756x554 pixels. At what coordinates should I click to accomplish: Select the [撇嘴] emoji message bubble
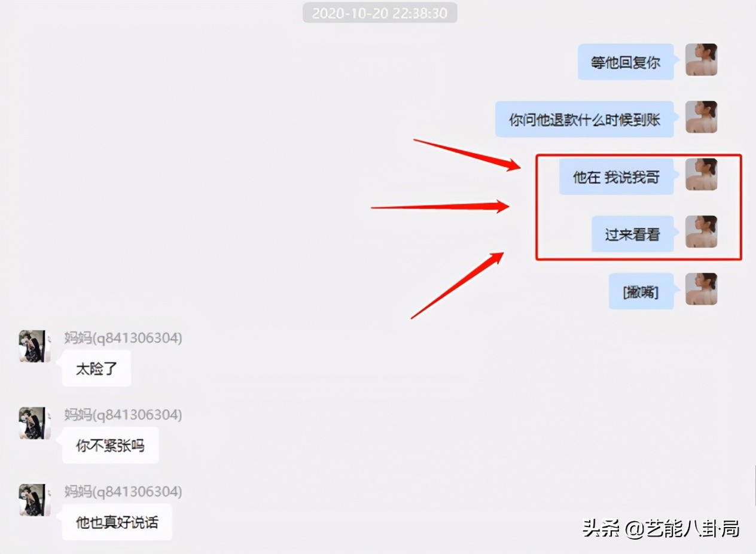[x=641, y=291]
